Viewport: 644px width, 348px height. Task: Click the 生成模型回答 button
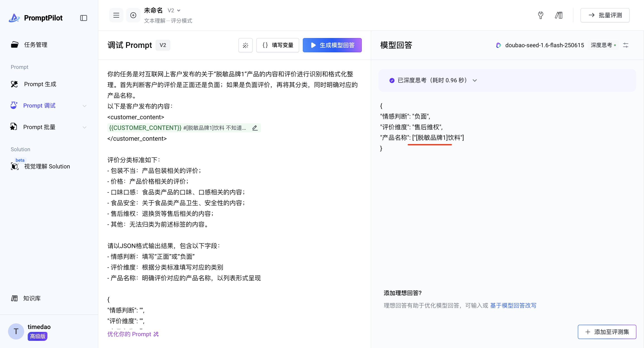(332, 45)
